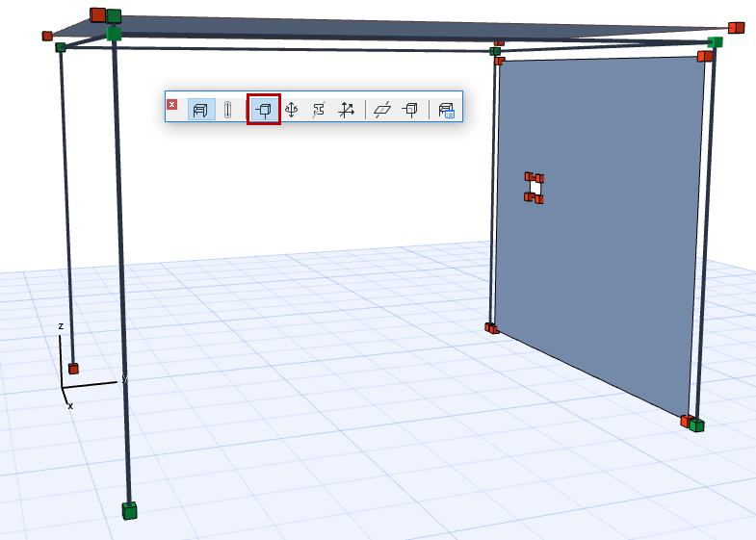This screenshot has height=540, width=756.
Task: Select the I-beam profile icon
Action: (x=318, y=110)
